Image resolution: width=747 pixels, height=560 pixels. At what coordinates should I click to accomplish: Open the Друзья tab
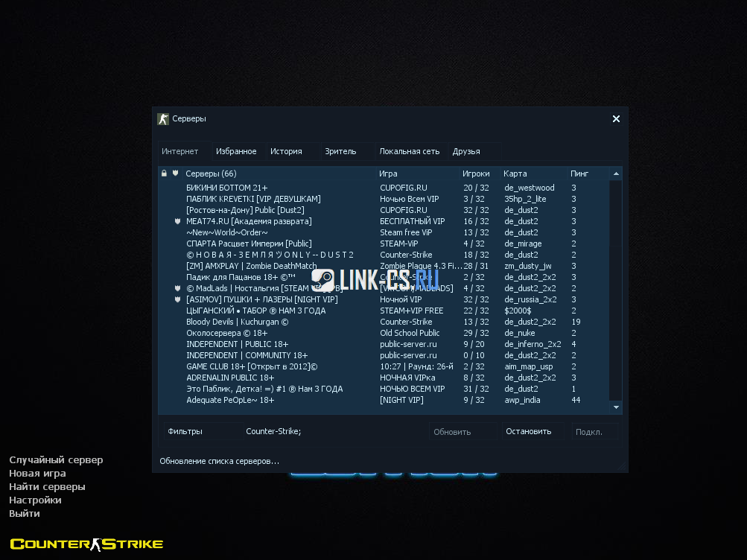466,151
